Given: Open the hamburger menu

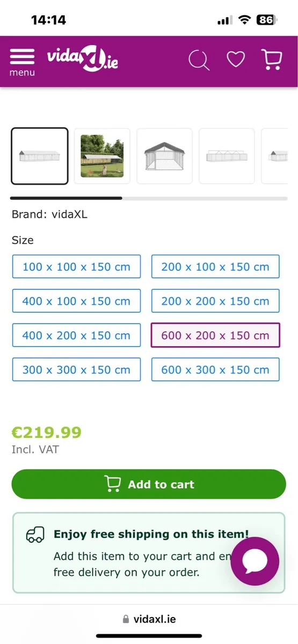Looking at the screenshot, I should pos(22,61).
